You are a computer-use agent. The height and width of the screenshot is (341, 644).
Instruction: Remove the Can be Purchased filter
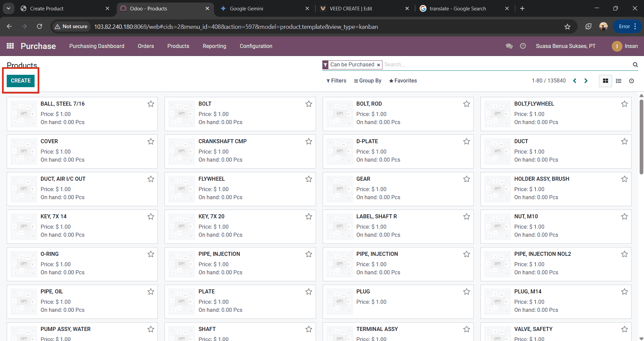click(x=378, y=65)
